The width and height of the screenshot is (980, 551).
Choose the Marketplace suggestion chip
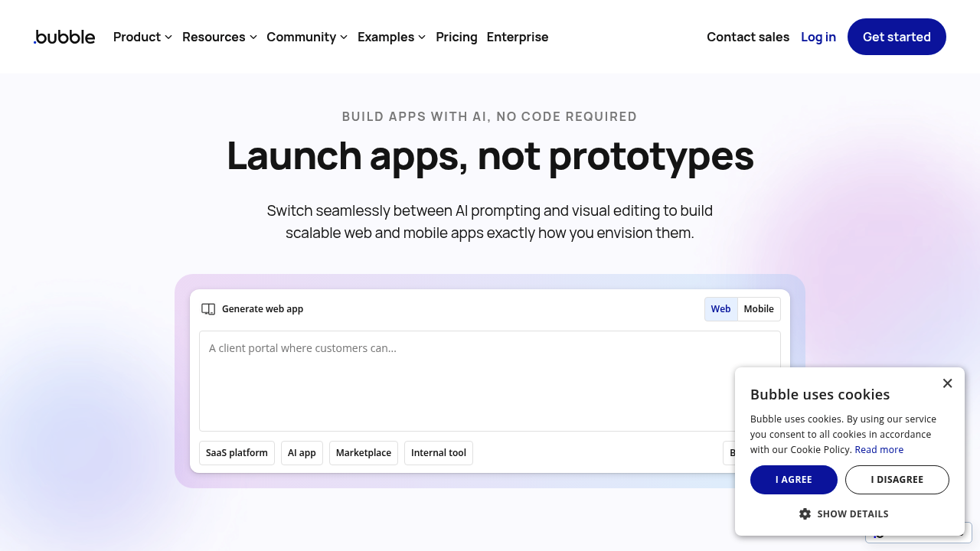pyautogui.click(x=364, y=453)
